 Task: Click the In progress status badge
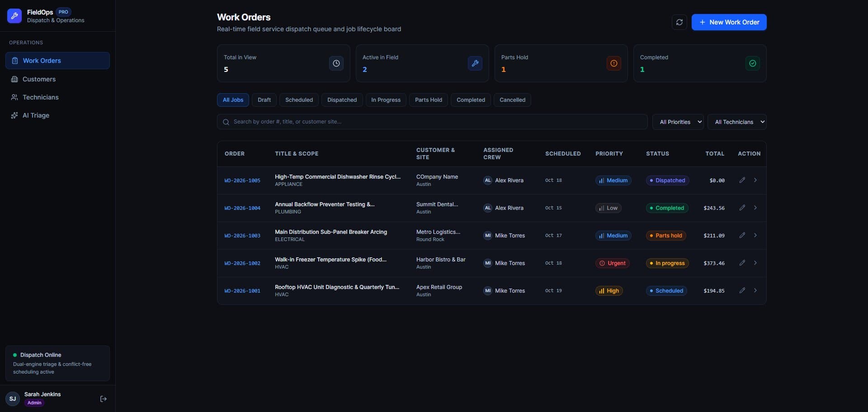point(667,263)
